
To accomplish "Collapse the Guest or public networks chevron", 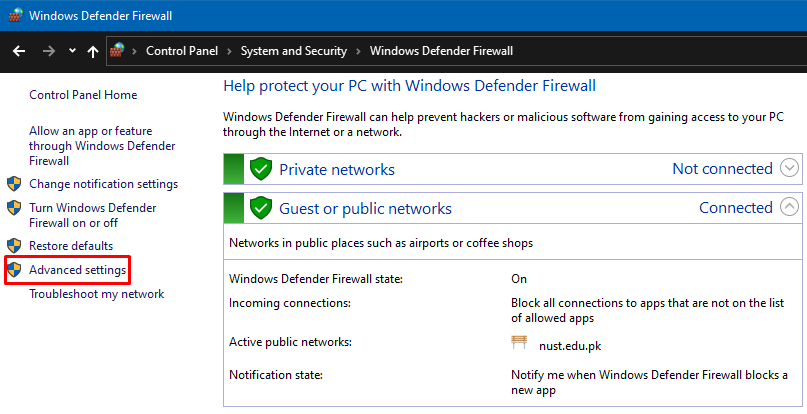I will (790, 208).
